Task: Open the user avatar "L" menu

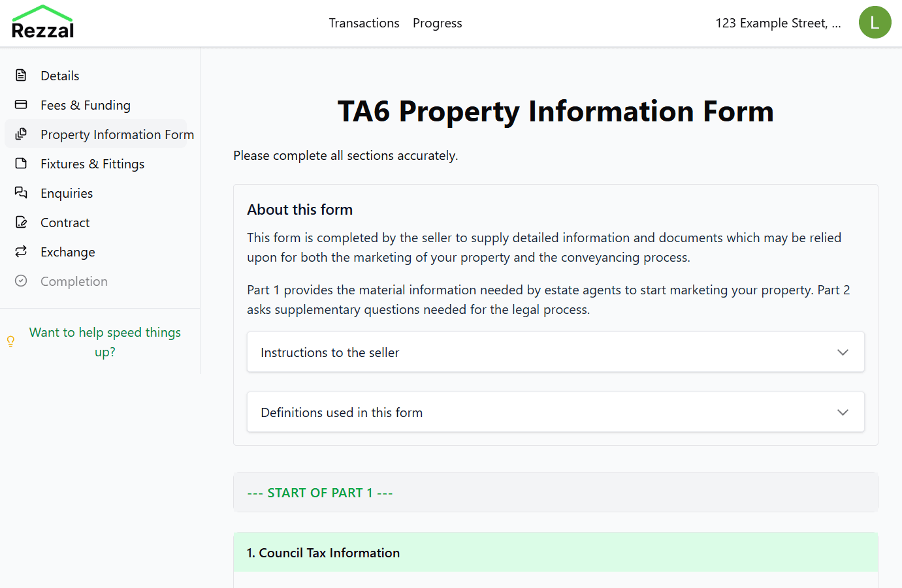Action: point(875,23)
